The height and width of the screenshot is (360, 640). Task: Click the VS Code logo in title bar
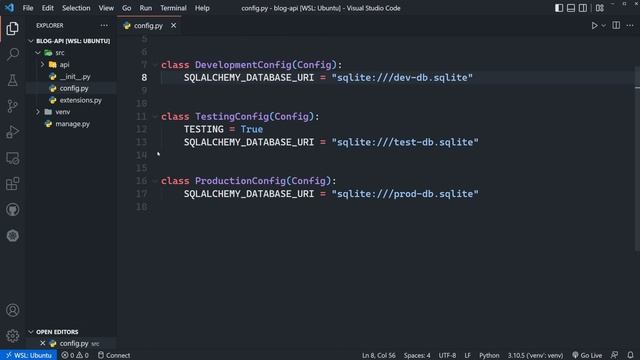click(x=9, y=8)
